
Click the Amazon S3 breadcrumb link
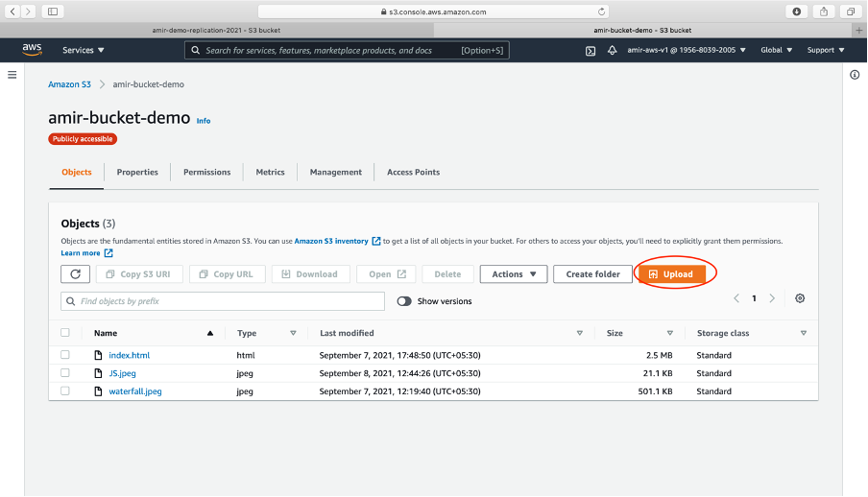click(69, 84)
